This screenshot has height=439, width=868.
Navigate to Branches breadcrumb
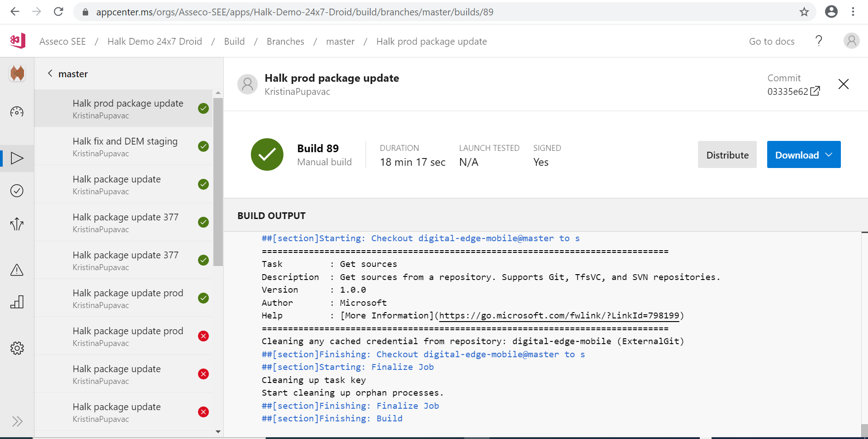(x=285, y=41)
